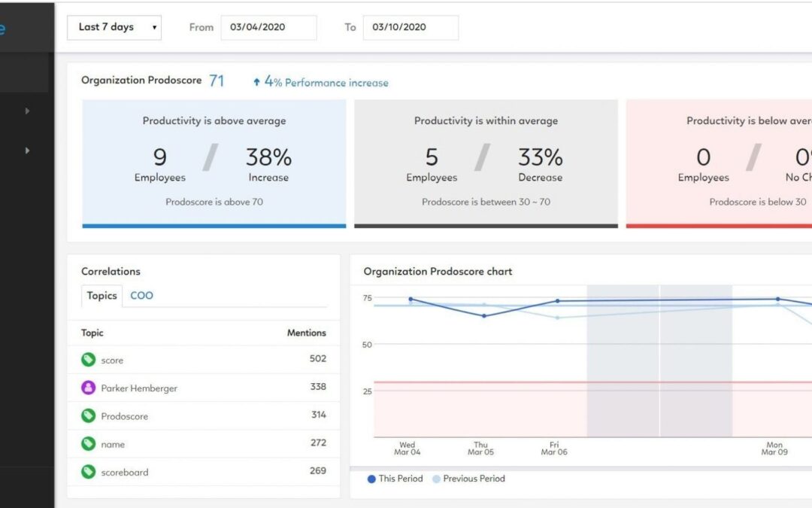This screenshot has height=508, width=812.
Task: Expand the second sidebar menu arrow
Action: 27,151
